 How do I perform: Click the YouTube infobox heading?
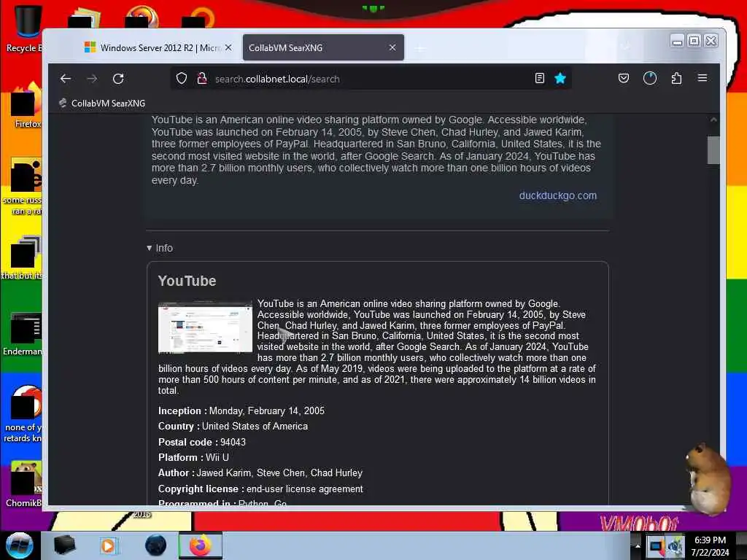coord(187,281)
